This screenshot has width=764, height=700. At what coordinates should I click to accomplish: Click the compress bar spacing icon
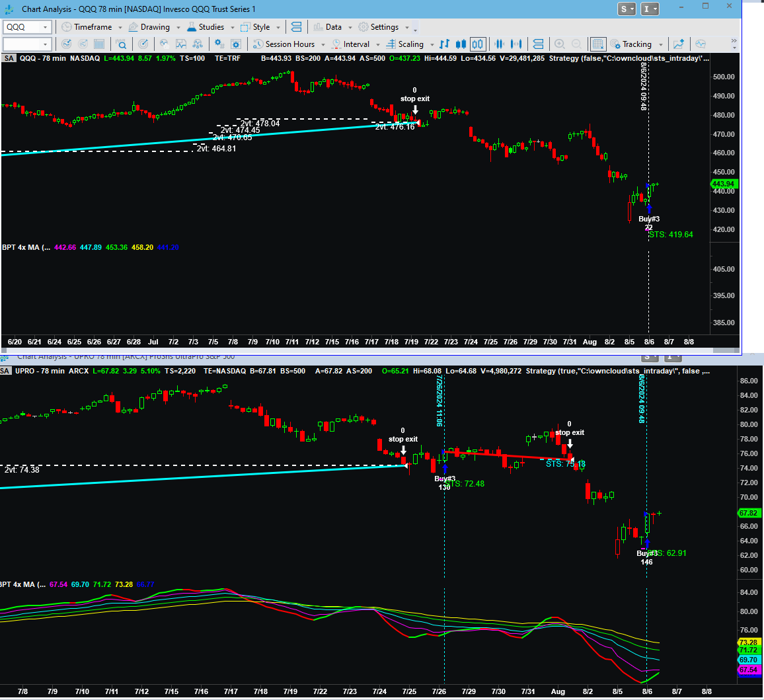500,44
